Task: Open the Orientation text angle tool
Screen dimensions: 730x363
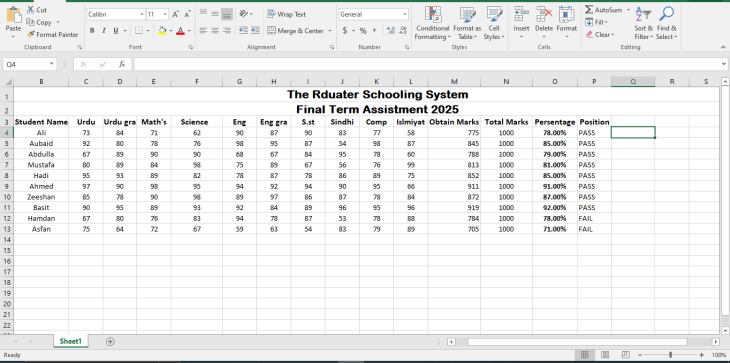Action: tap(243, 14)
